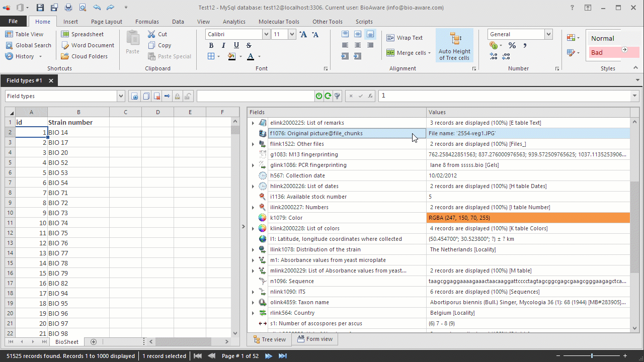Click the filter funnel icon
The image size is (644, 362).
pos(338,96)
